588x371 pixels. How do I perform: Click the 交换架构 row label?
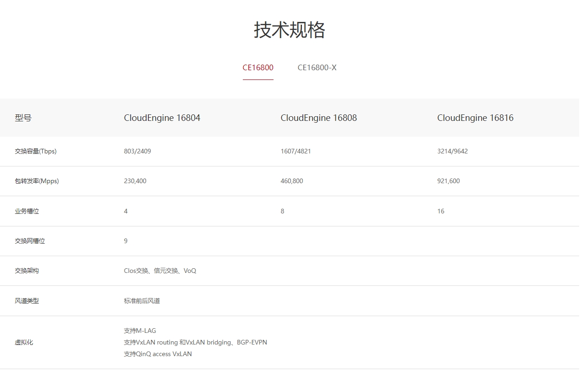[27, 271]
